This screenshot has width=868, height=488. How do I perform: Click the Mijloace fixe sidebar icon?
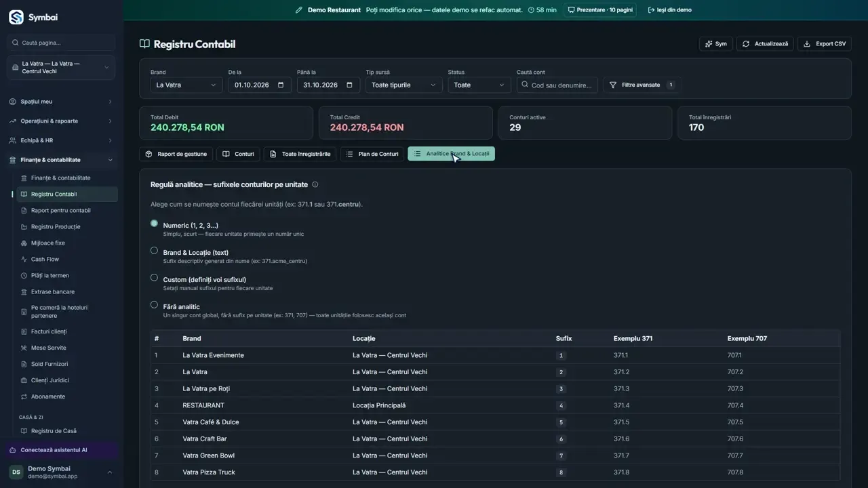(x=24, y=243)
